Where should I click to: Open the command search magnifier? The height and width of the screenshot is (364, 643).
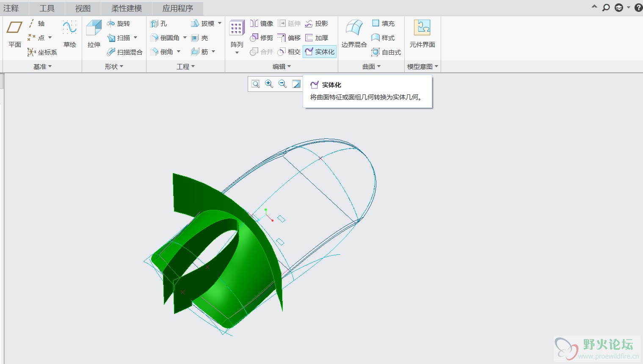click(606, 8)
